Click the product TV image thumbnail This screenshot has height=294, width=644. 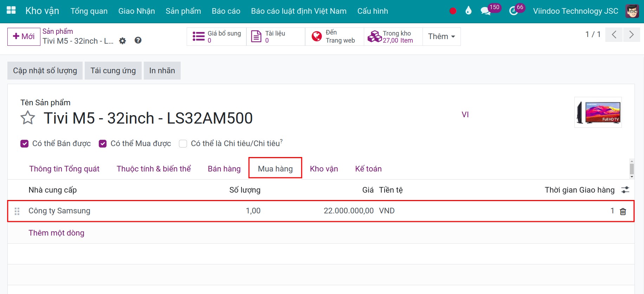(x=598, y=112)
